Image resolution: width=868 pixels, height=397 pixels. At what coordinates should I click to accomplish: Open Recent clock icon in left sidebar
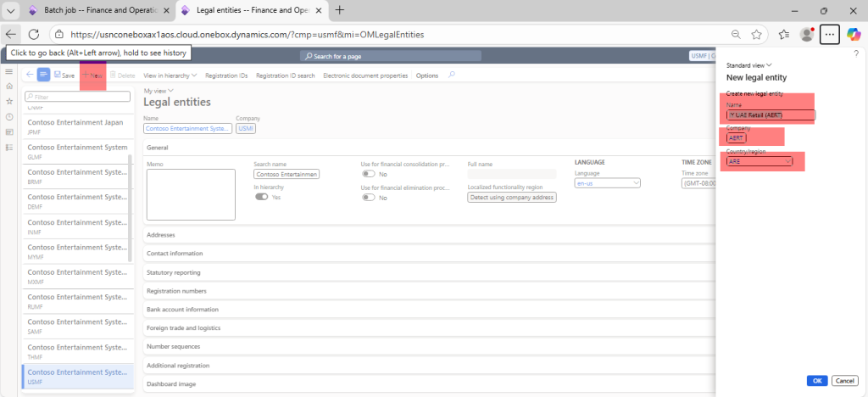pyautogui.click(x=9, y=116)
